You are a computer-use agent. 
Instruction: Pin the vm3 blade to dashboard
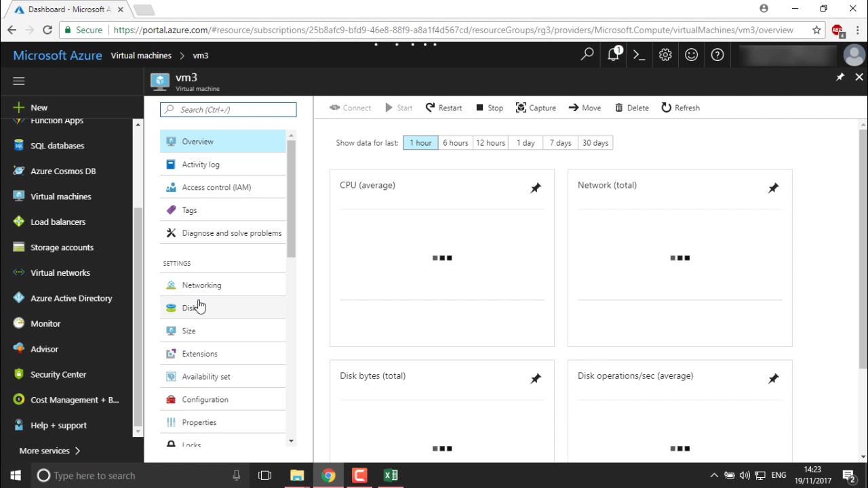(840, 77)
